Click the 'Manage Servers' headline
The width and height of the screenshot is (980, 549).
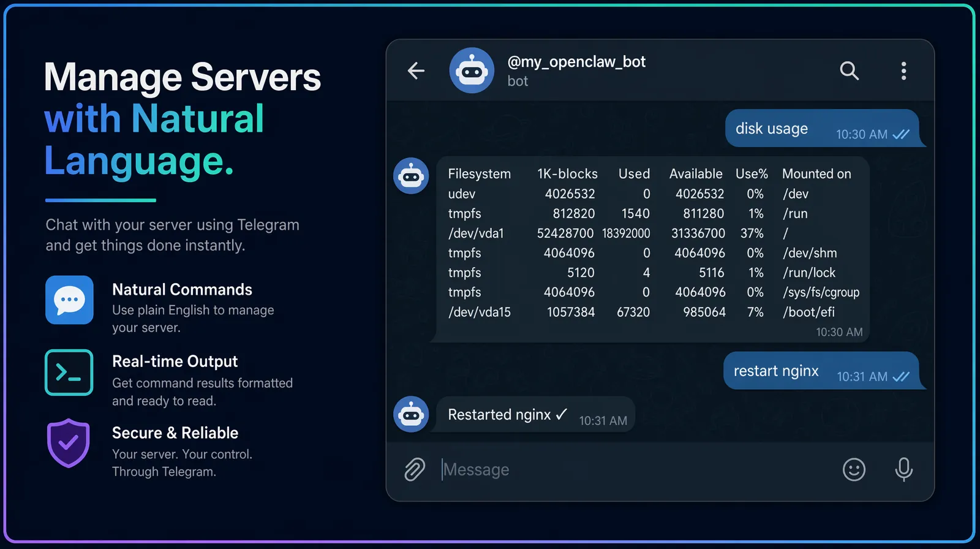183,77
